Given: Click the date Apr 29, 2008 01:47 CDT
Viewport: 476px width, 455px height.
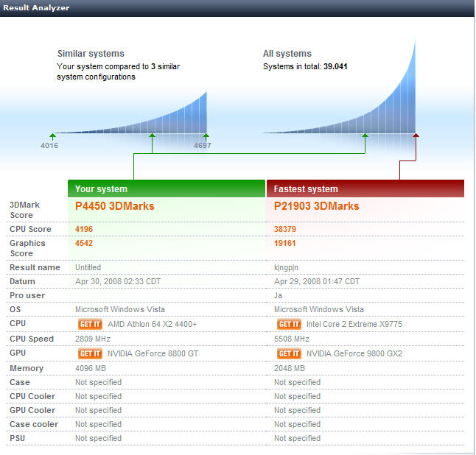Looking at the screenshot, I should 317,281.
